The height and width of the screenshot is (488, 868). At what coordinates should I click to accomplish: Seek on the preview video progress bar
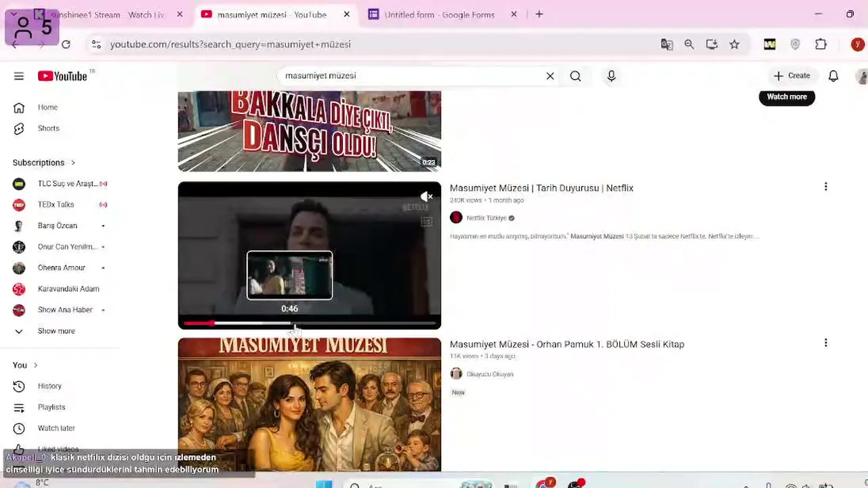coord(310,323)
